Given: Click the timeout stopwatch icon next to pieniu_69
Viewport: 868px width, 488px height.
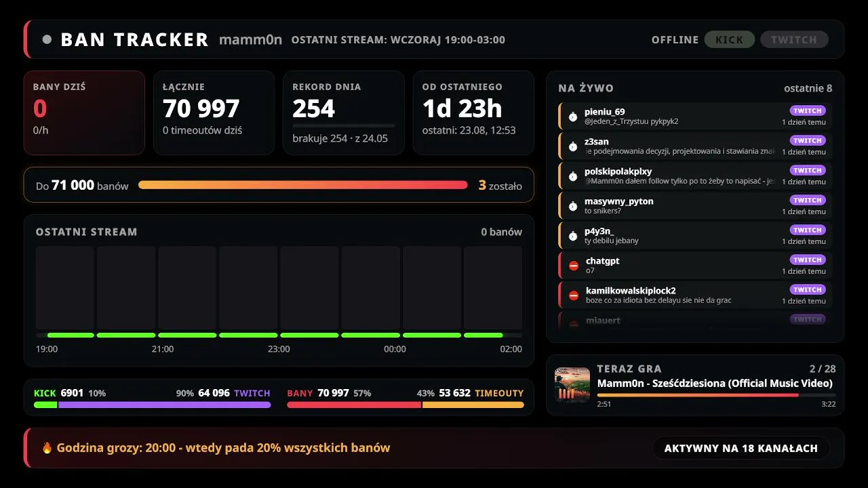Looking at the screenshot, I should point(573,117).
